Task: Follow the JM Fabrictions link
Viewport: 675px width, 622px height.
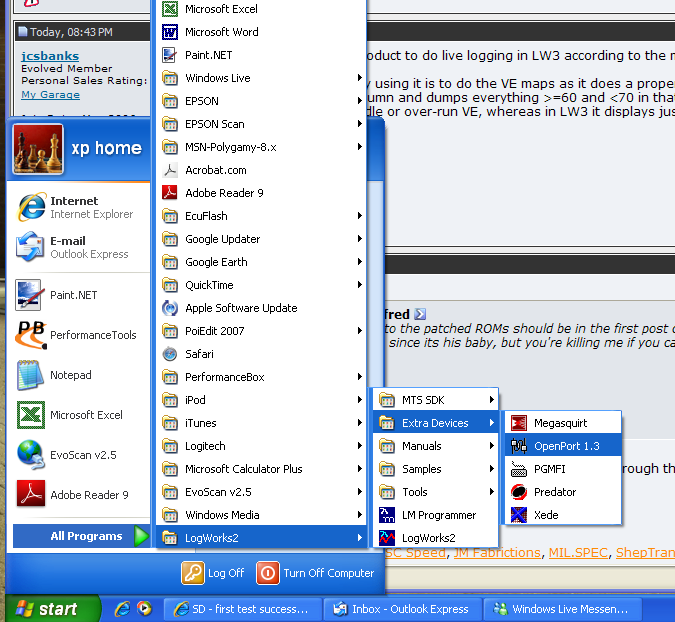Action: [497, 553]
